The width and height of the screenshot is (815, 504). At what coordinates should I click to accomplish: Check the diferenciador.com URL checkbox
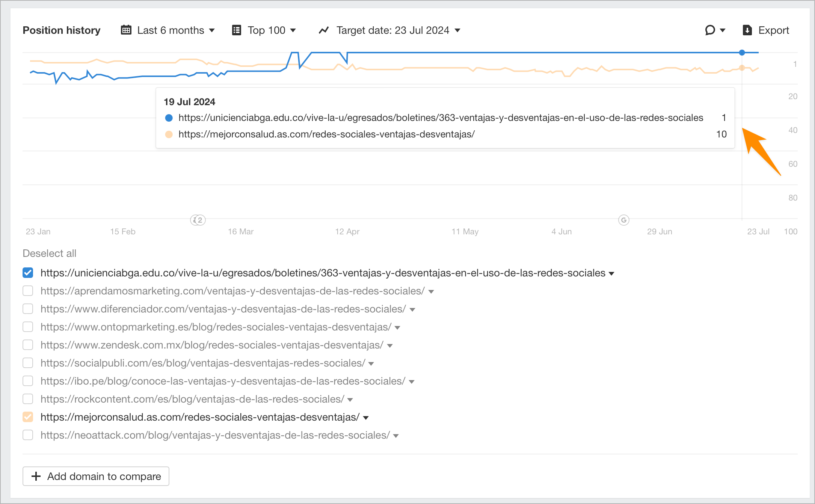28,309
